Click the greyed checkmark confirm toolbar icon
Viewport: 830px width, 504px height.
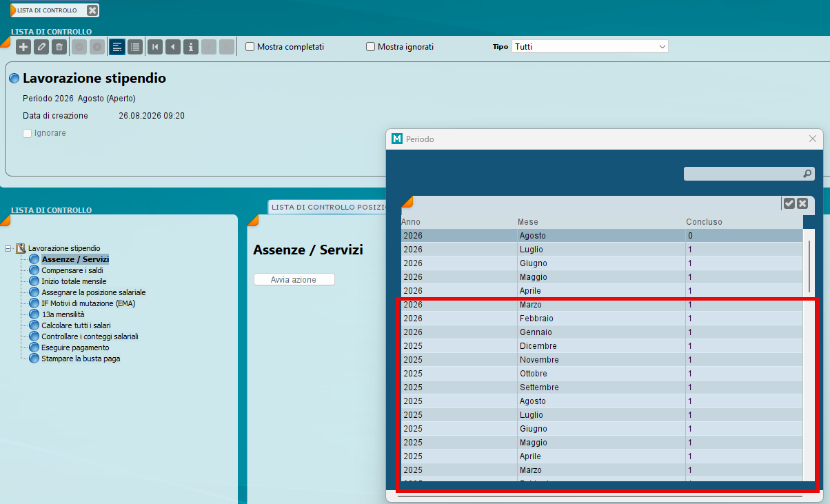[79, 47]
